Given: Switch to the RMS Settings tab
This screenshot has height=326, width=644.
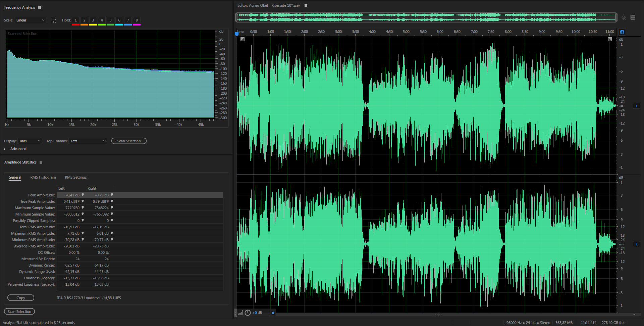Looking at the screenshot, I should 75,177.
